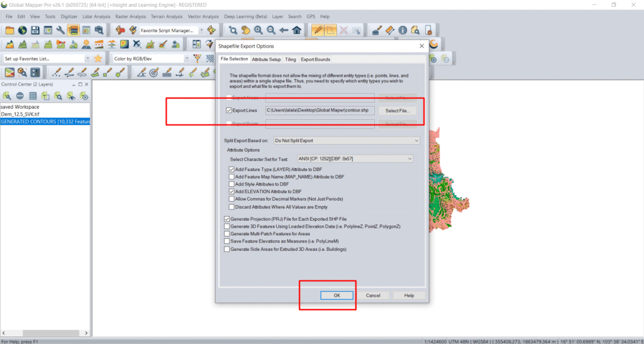Enable Discard Attributes Where All Values Empty
This screenshot has height=344, width=644.
[x=231, y=206]
